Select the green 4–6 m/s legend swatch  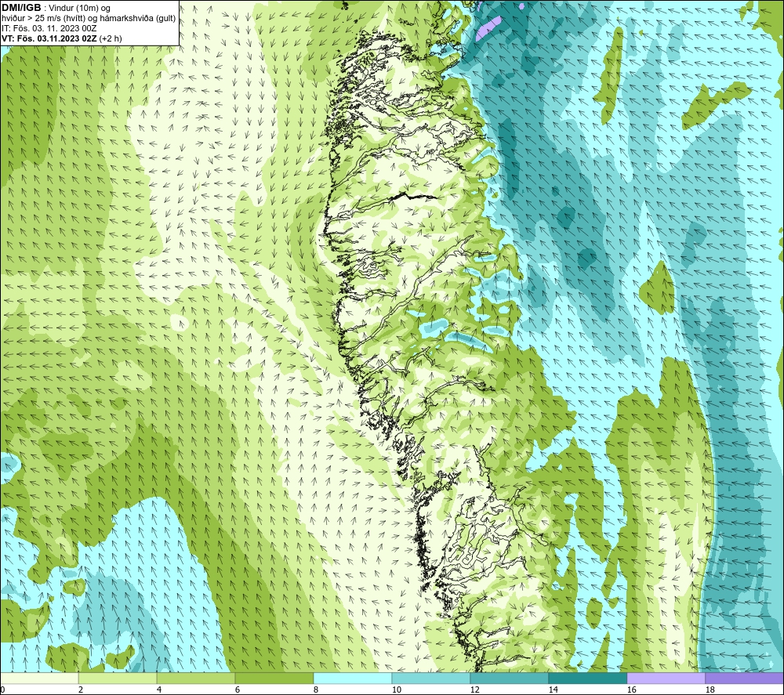tap(196, 678)
